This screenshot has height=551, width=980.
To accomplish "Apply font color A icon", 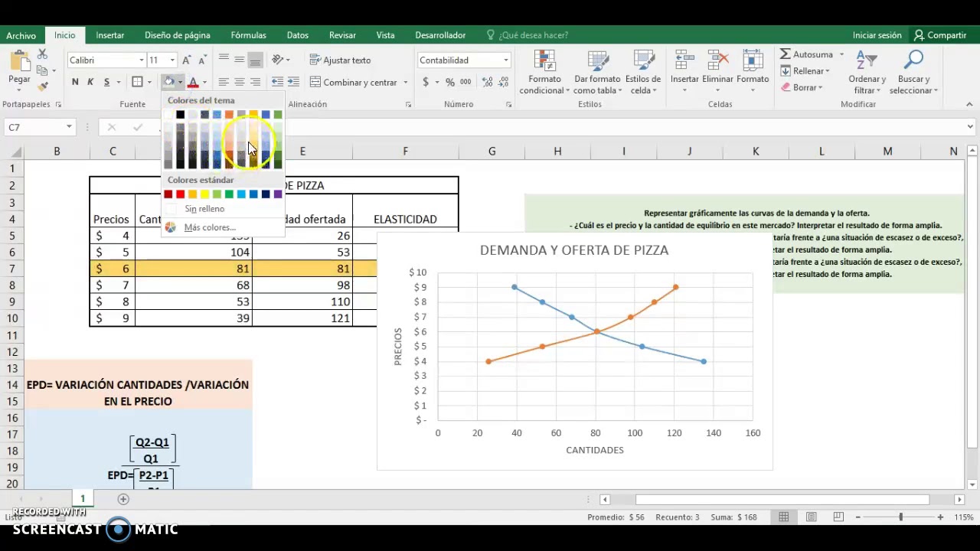I will click(x=193, y=82).
